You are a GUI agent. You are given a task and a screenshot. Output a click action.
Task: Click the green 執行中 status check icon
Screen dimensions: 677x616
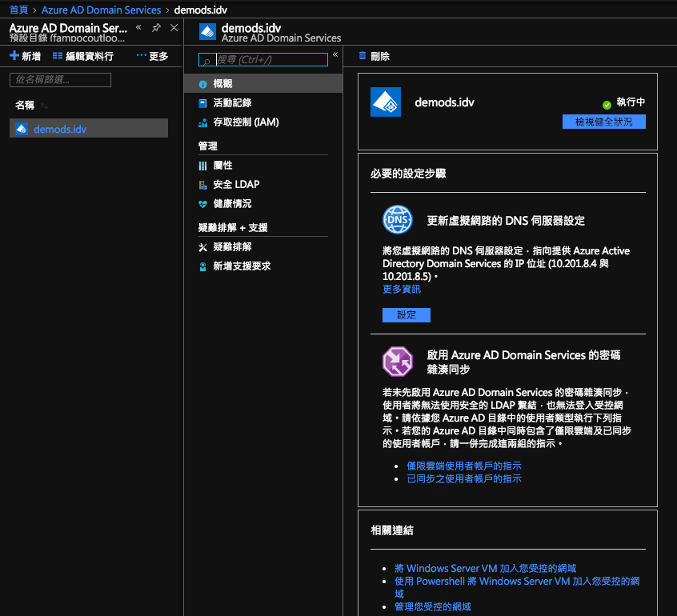click(x=607, y=105)
